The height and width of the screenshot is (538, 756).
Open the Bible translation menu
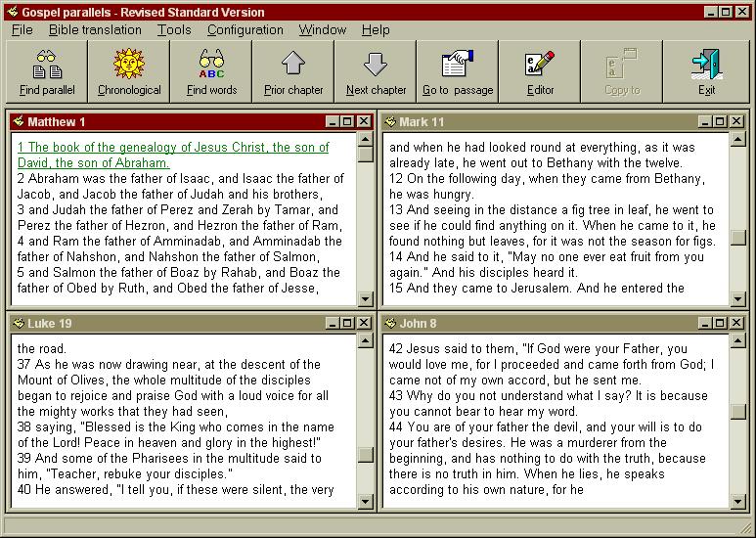[x=95, y=30]
